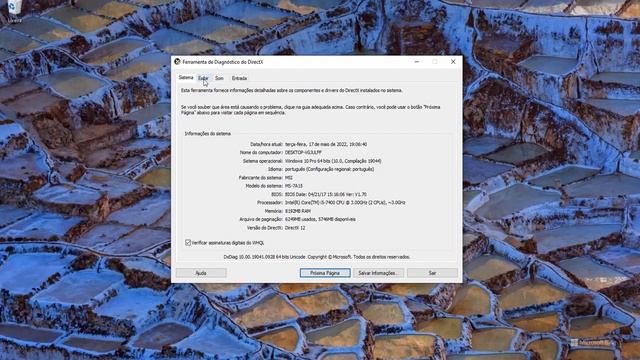Select the 8192MB RAM memory value
Screen dimensions: 640x360
coord(298,211)
